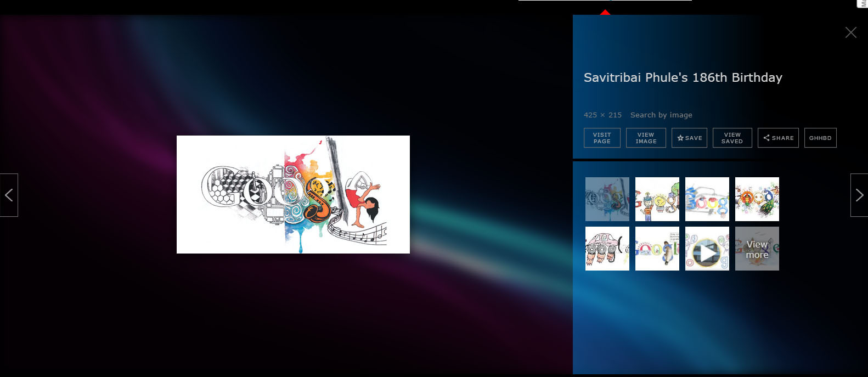Open the full image with View Image
Viewport: 868px width, 377px height.
coord(646,138)
